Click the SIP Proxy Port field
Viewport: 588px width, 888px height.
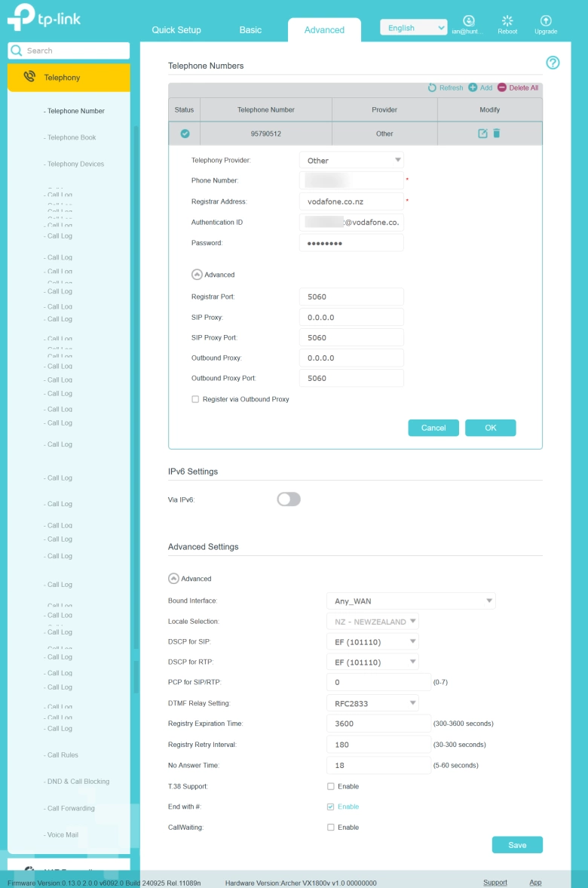point(351,337)
